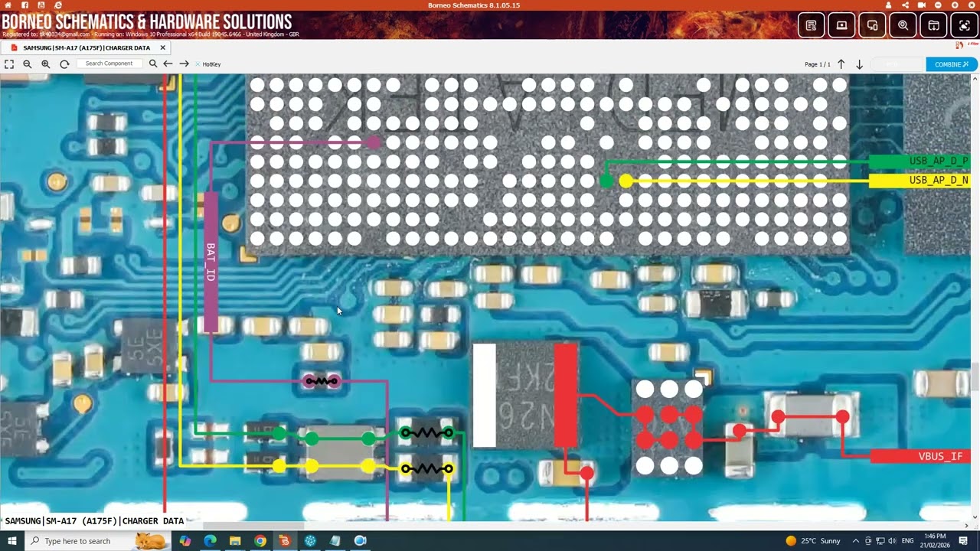This screenshot has height=551, width=980.
Task: Toggle the HotKey checkbox
Action: (x=198, y=64)
